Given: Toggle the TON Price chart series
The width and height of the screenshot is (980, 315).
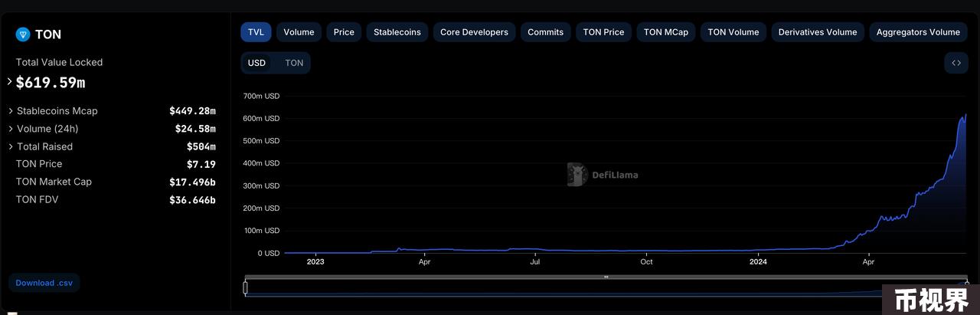Looking at the screenshot, I should coord(603,32).
